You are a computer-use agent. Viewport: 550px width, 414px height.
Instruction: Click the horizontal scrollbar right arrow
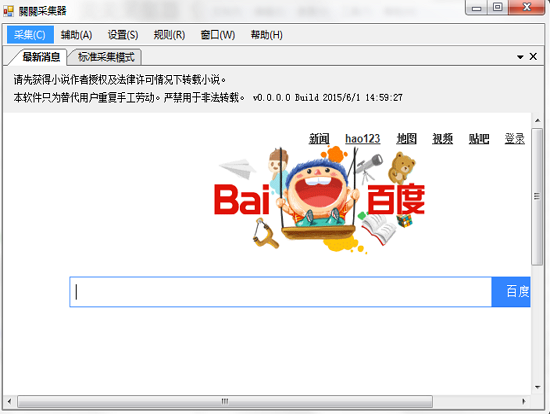pyautogui.click(x=524, y=401)
